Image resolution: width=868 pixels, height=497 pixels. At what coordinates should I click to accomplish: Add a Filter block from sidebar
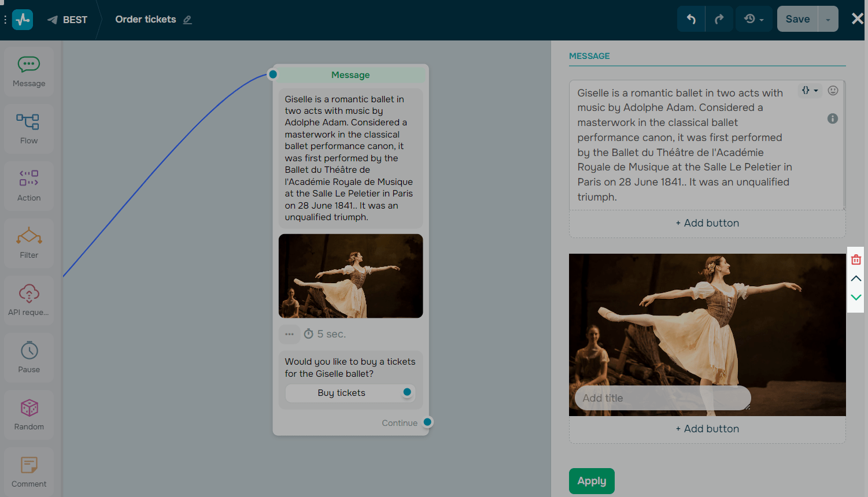point(29,243)
